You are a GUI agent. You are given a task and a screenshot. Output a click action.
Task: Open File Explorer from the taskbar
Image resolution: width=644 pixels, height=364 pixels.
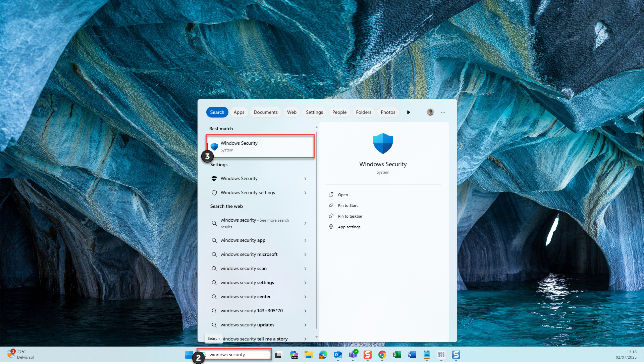tap(309, 355)
